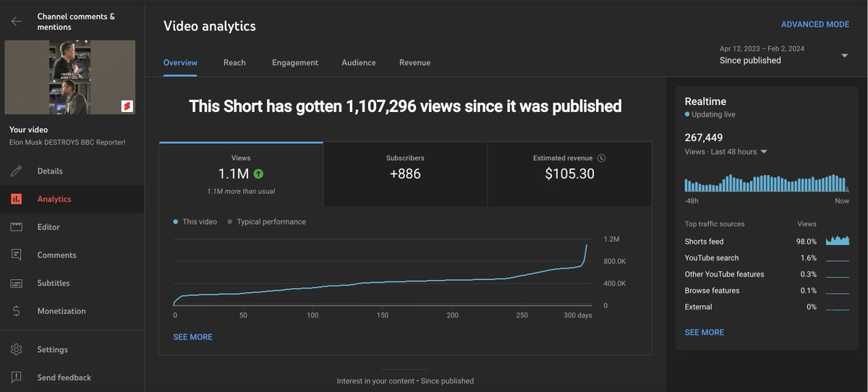This screenshot has height=392, width=868.
Task: Click the Interest in your content heading
Action: (405, 381)
